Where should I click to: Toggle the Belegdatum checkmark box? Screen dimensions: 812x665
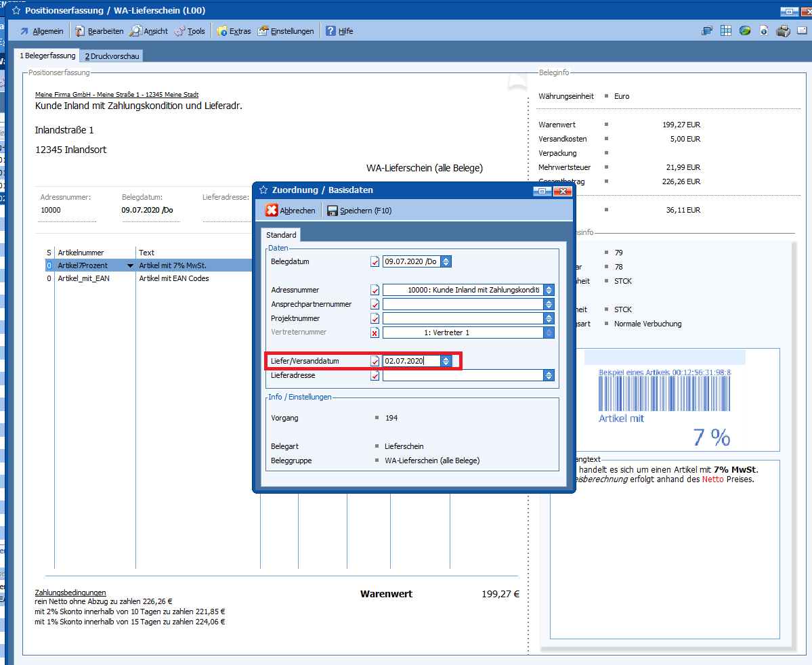point(375,261)
